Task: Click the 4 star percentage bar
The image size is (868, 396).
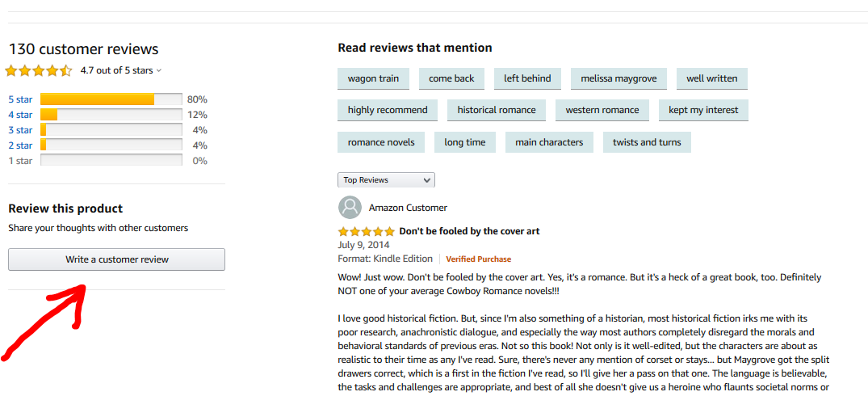Action: [x=111, y=116]
